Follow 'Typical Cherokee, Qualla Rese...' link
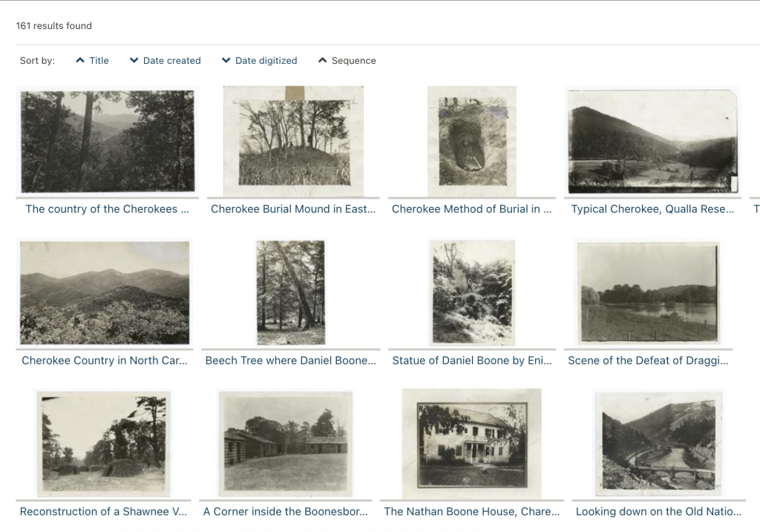Viewport: 760px width, 532px height. tap(652, 208)
